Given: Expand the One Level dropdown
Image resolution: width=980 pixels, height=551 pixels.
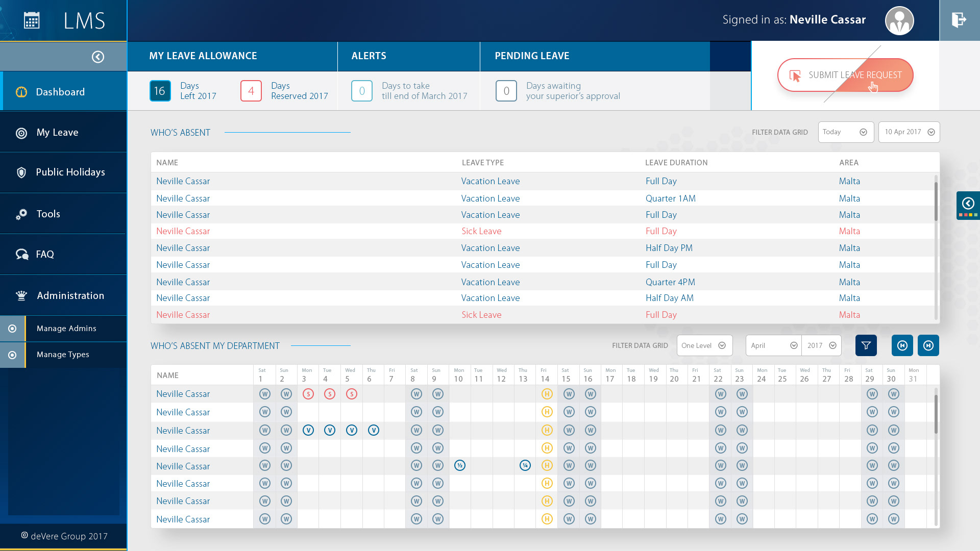Looking at the screenshot, I should click(x=704, y=345).
